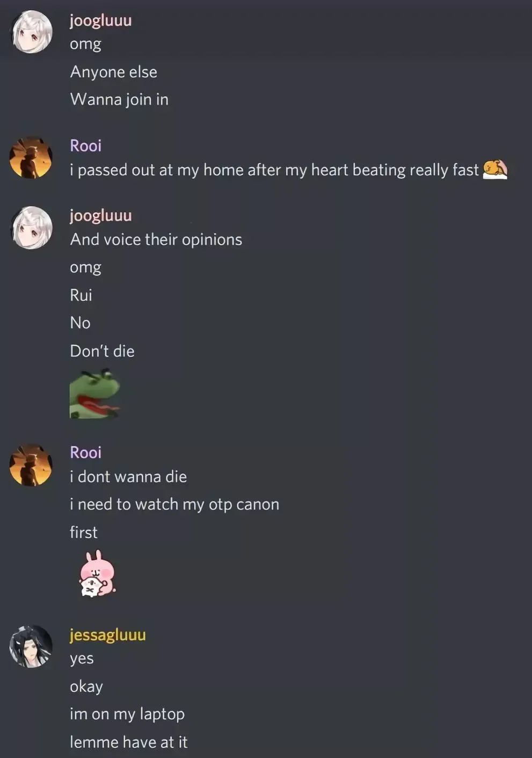Select the 'Don't die' message
The width and height of the screenshot is (532, 758).
click(102, 351)
